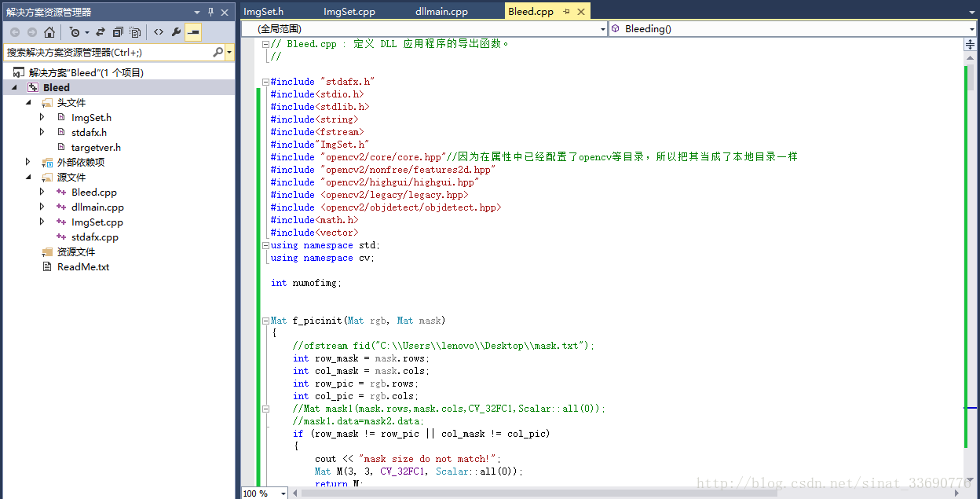
Task: Click the Home icon in Solution Explorer toolbar
Action: [x=49, y=32]
